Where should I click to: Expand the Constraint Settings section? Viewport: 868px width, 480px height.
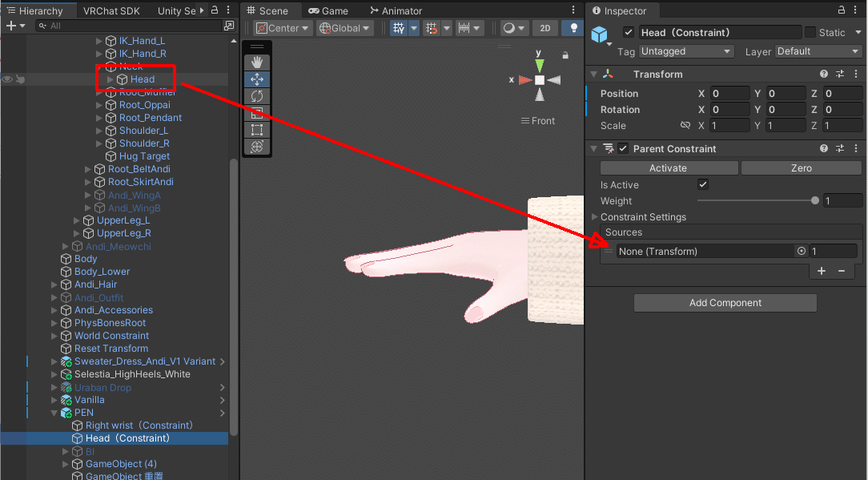(x=594, y=216)
